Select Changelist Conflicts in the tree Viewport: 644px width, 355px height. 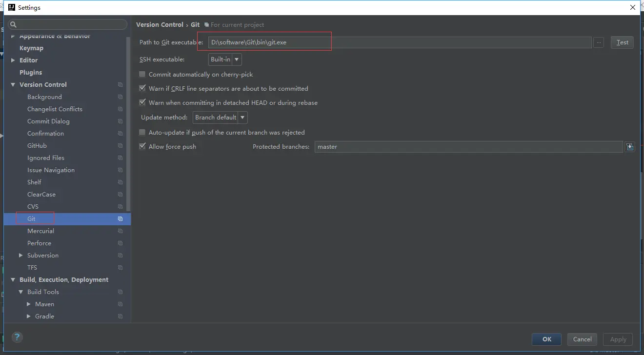[x=55, y=109]
